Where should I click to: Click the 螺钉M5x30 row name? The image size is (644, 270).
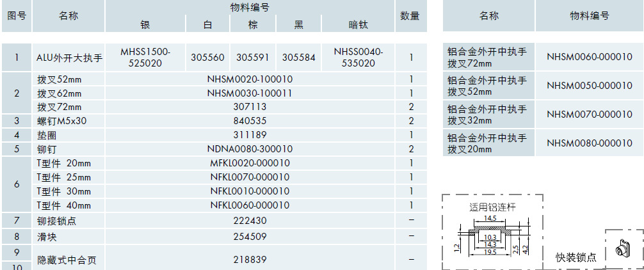[x=61, y=121]
